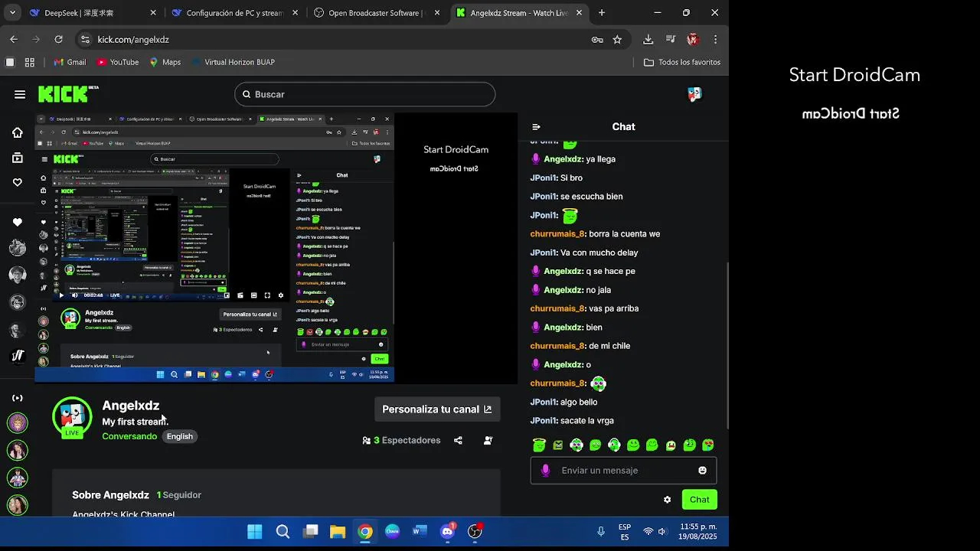Image resolution: width=980 pixels, height=551 pixels.
Task: Open Chrome three-dot menu
Action: coord(715,40)
